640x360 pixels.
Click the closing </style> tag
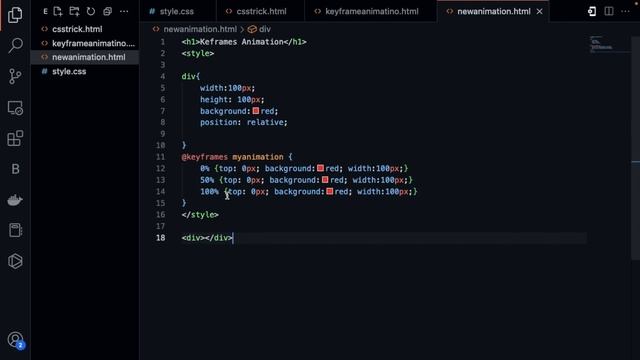pos(200,215)
